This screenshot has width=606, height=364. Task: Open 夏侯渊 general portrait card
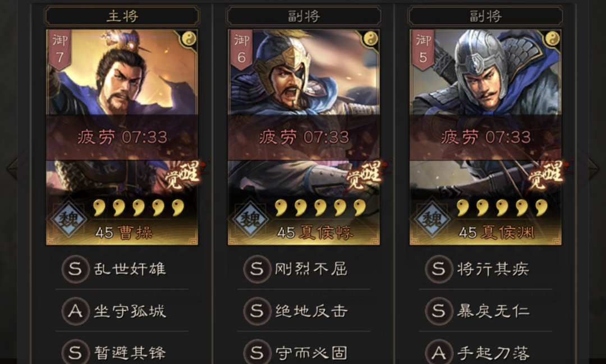point(485,137)
